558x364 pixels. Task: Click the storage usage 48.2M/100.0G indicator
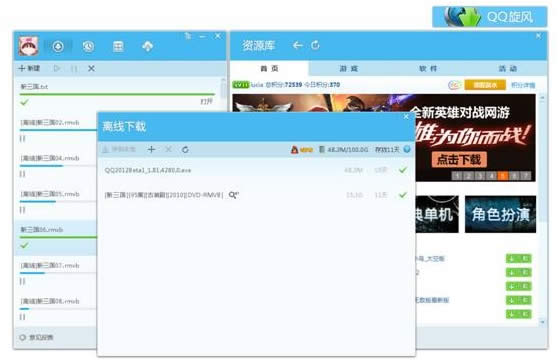344,150
